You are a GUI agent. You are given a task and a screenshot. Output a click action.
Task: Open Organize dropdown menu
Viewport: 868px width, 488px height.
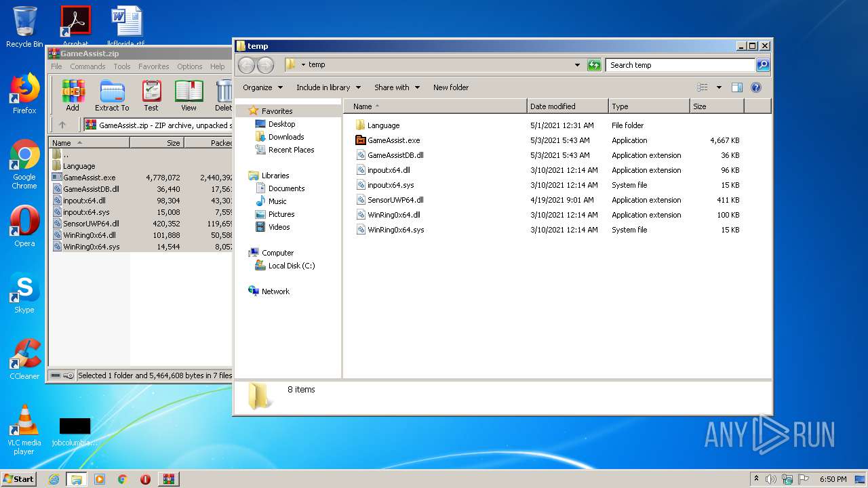tap(262, 87)
